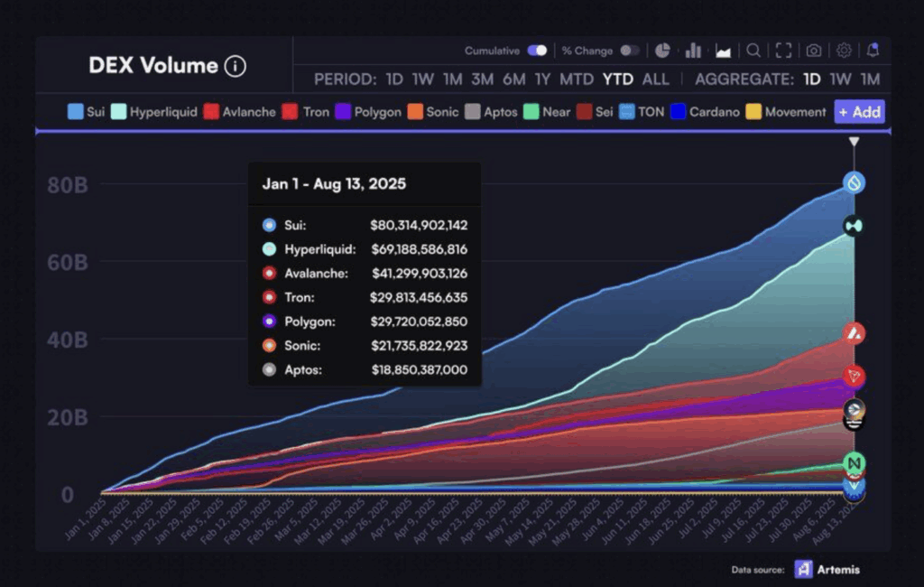This screenshot has width=924, height=587.
Task: Click the Artemis logo icon
Action: coord(804,569)
